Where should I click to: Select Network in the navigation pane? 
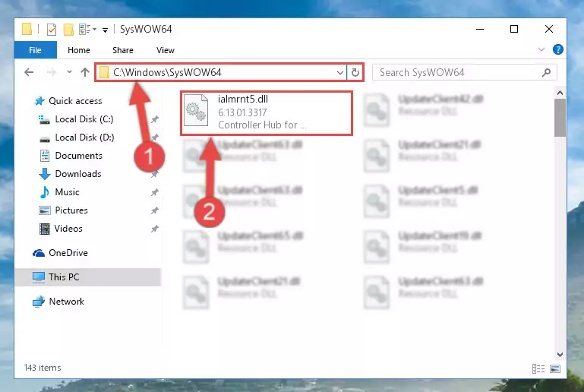(66, 302)
